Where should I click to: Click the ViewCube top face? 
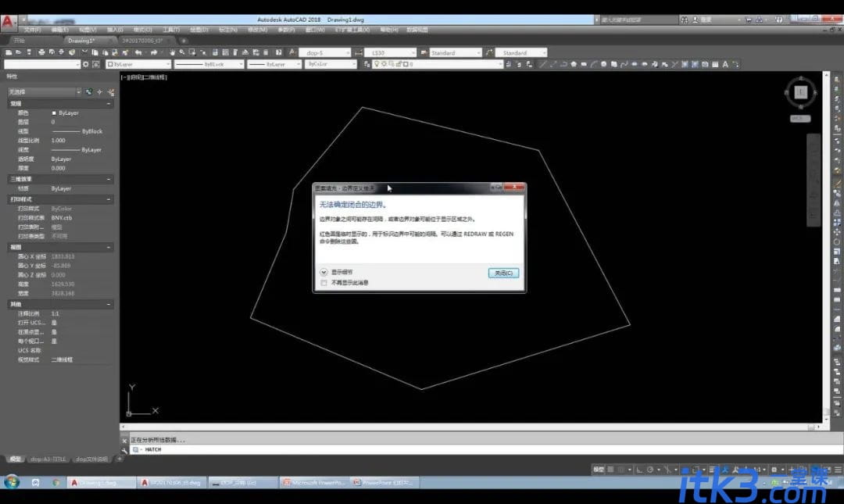801,92
